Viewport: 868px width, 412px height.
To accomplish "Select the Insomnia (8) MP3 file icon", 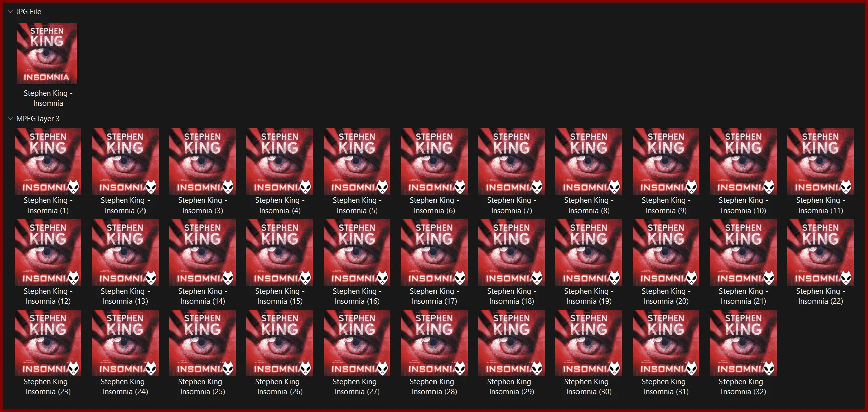I will point(589,161).
